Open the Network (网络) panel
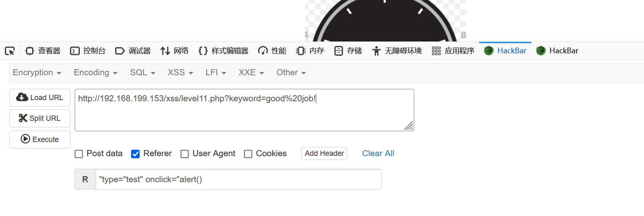 click(175, 51)
